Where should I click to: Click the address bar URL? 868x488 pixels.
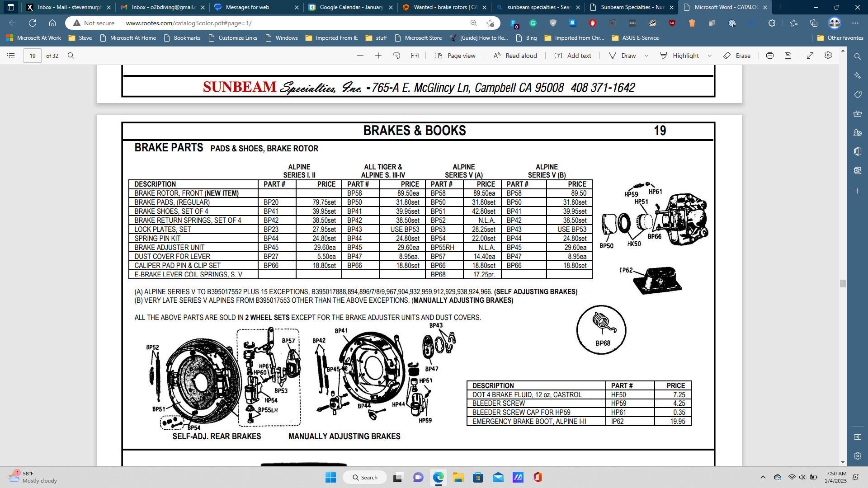[x=189, y=23]
